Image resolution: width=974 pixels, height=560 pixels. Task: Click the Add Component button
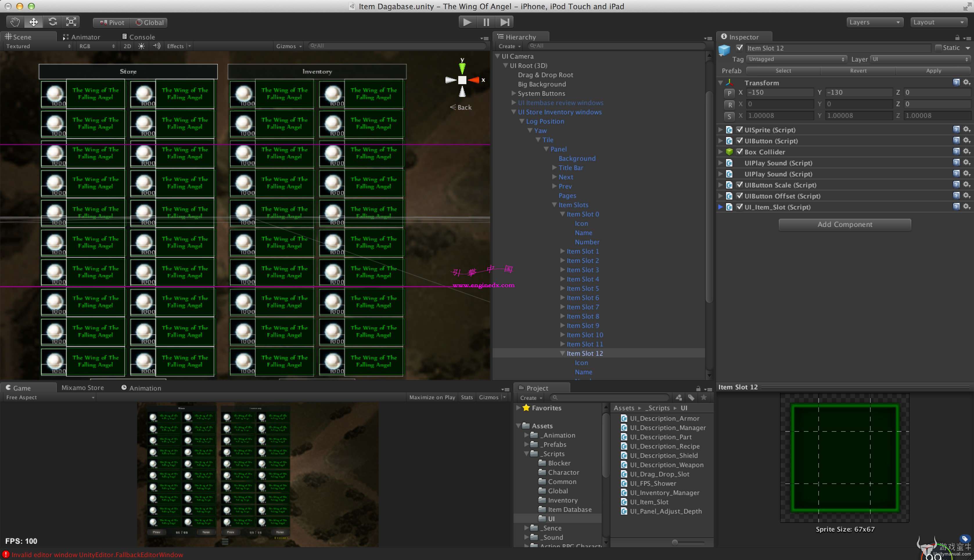[x=845, y=225]
